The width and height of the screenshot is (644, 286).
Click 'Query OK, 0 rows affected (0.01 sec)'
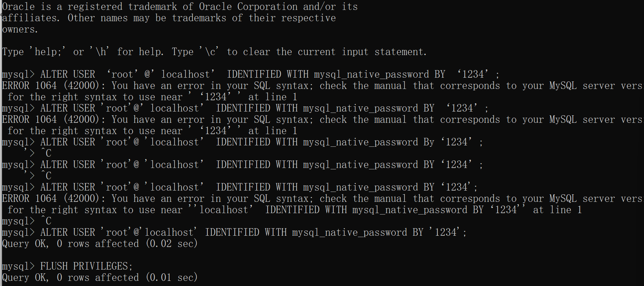pyautogui.click(x=100, y=277)
